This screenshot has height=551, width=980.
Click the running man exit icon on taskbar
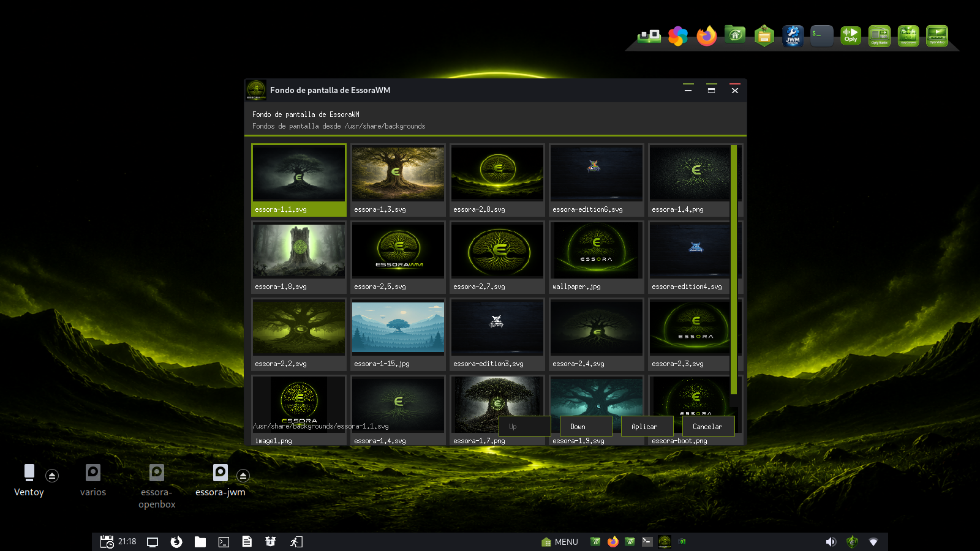296,542
